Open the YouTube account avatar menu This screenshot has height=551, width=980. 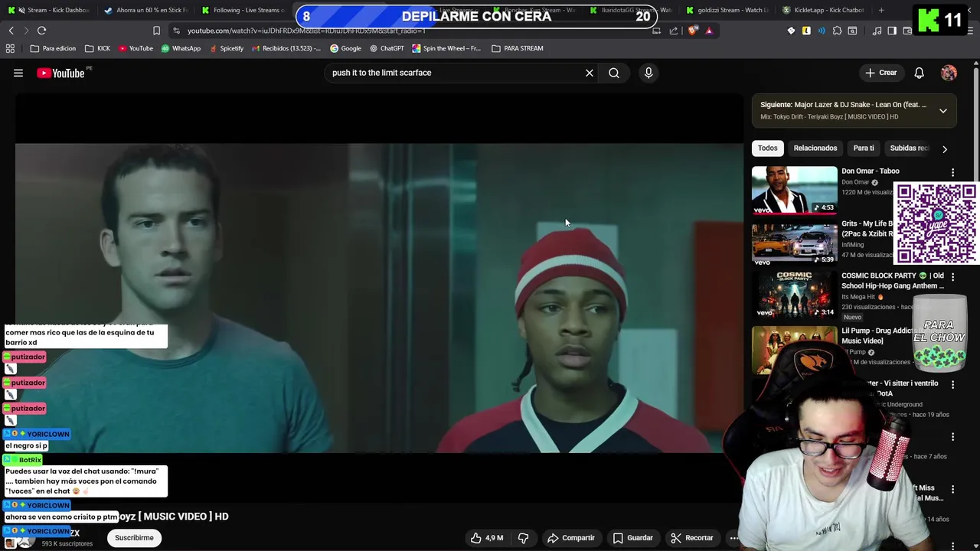tap(949, 73)
